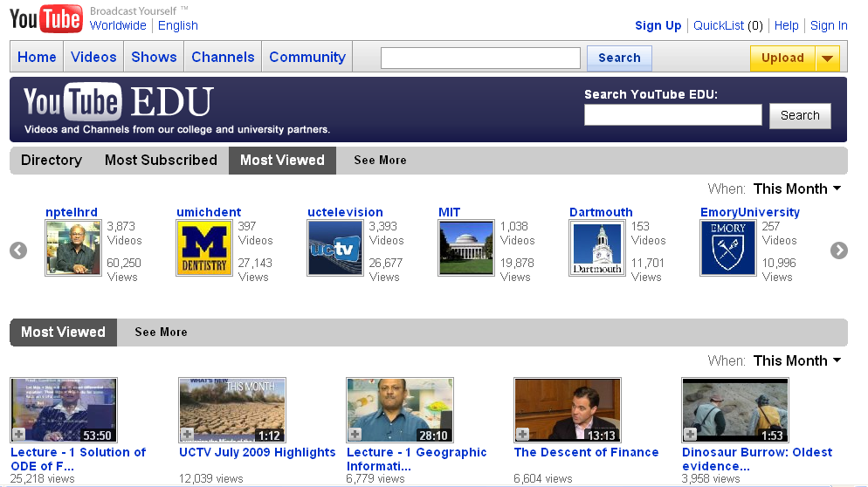Image resolution: width=868 pixels, height=487 pixels.
Task: Open Dartmouth channel link
Action: pyautogui.click(x=601, y=212)
